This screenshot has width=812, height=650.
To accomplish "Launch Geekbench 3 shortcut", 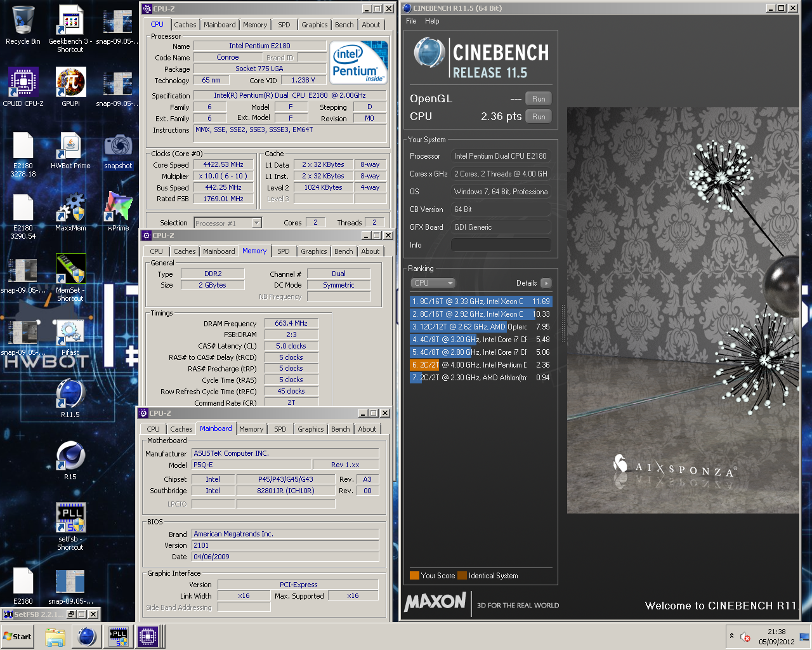I will 70,29.
